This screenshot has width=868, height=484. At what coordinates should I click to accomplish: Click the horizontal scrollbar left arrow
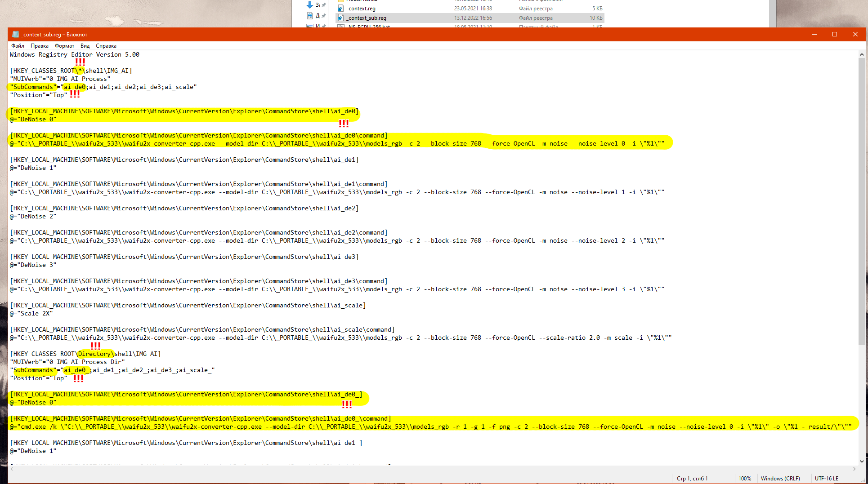click(12, 469)
